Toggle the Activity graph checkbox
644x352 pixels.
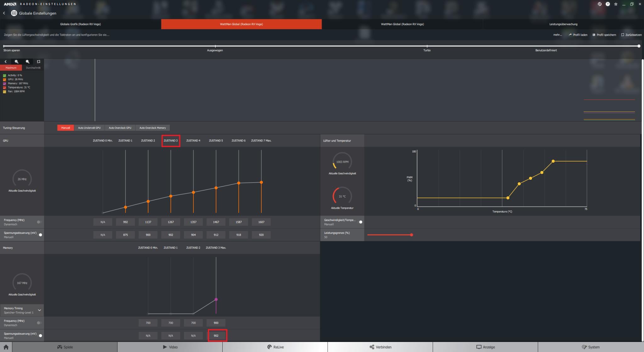[x=4, y=75]
